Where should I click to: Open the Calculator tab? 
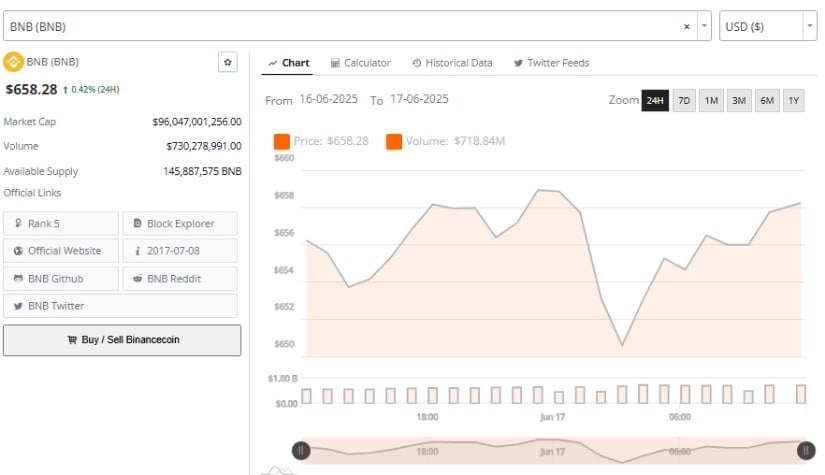[x=360, y=63]
